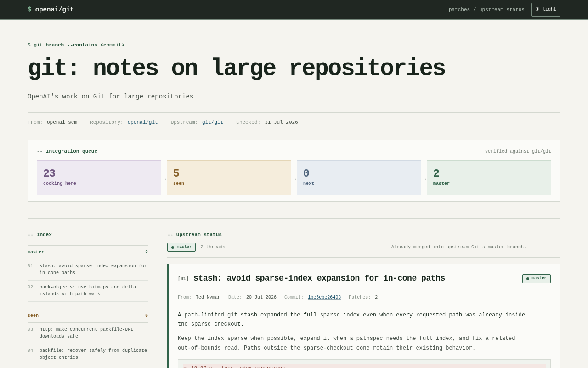This screenshot has height=368, width=588.
Task: Click the dollar prompt icon in header
Action: (x=29, y=10)
